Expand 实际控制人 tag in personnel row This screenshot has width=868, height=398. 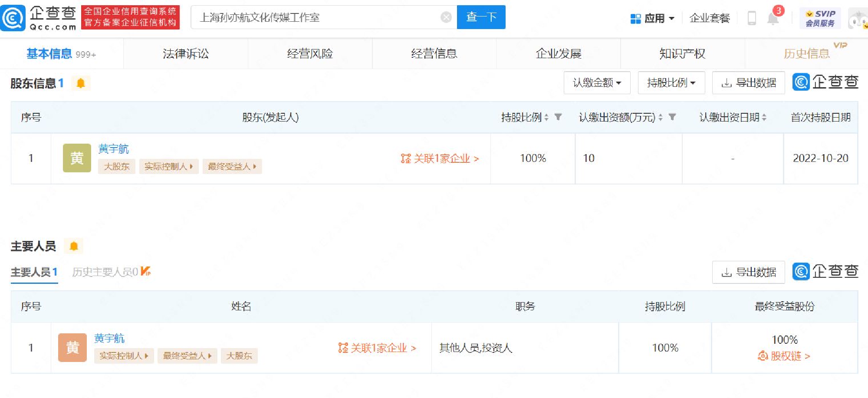click(x=124, y=356)
